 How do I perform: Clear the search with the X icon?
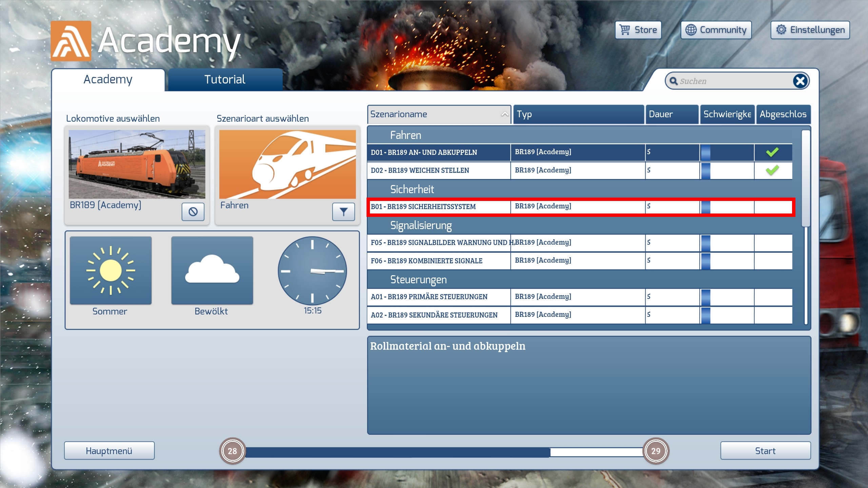[x=800, y=81]
